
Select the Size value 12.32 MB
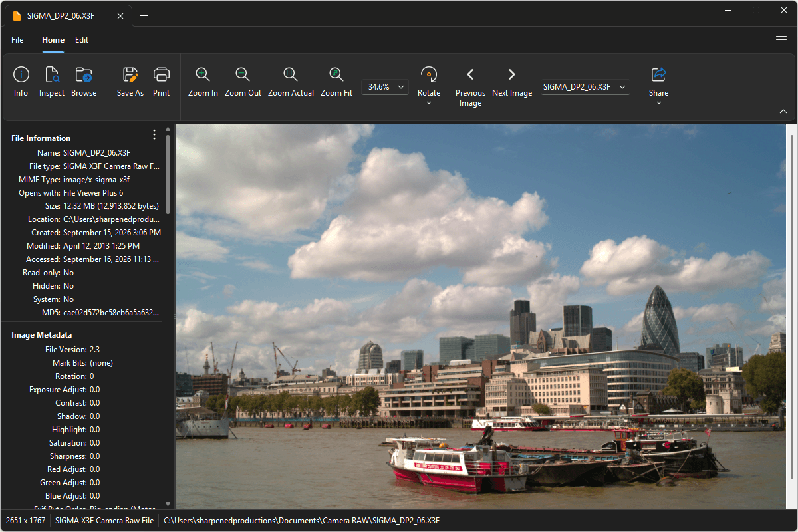click(111, 206)
